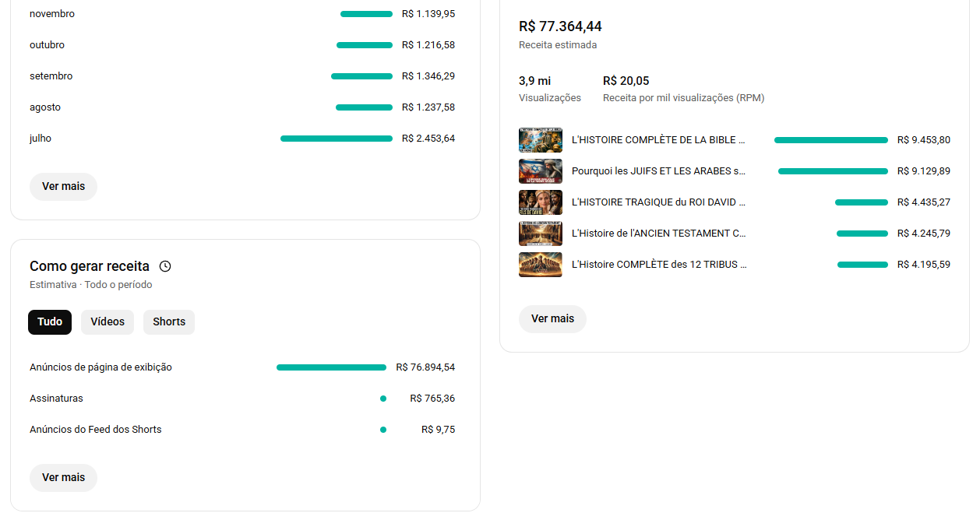Click Ver mais under monthly revenue list
Screen dimensions: 980x520
click(63, 187)
